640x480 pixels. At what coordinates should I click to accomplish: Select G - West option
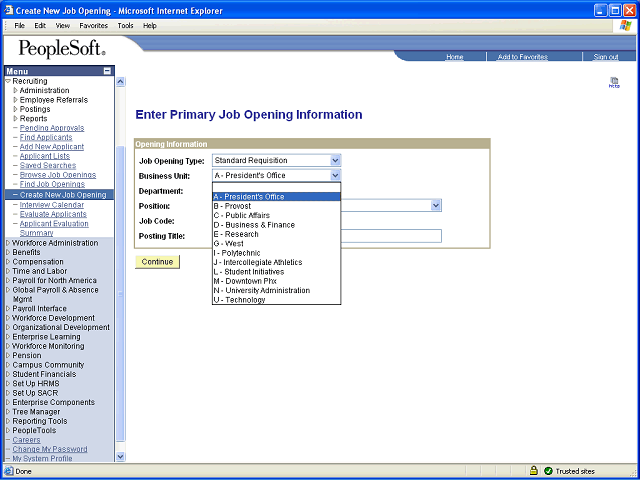[276, 244]
